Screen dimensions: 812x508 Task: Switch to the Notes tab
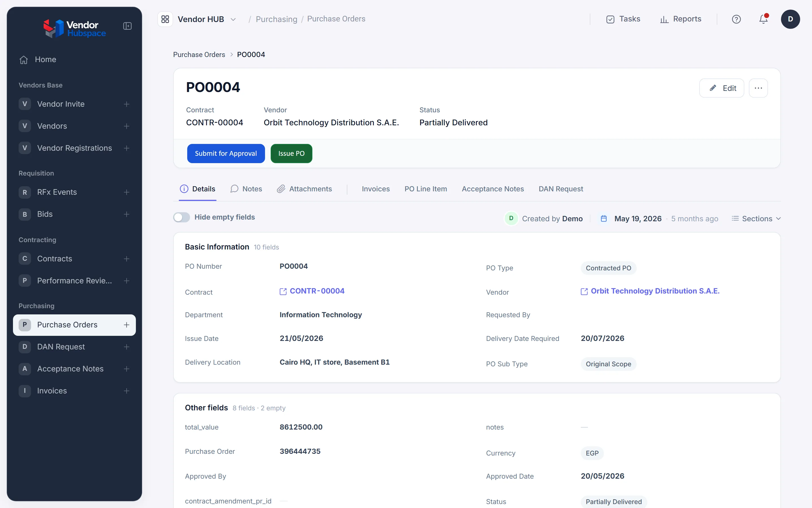tap(246, 189)
